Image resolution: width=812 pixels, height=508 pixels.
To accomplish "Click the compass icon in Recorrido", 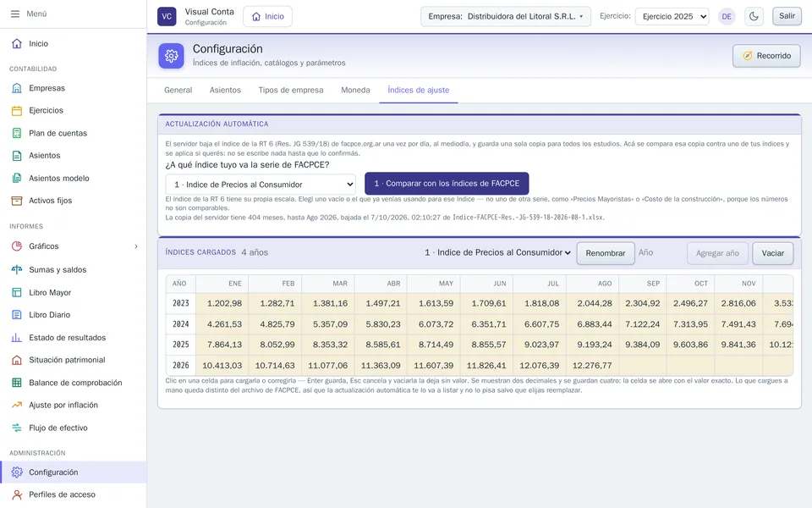I will coord(747,56).
